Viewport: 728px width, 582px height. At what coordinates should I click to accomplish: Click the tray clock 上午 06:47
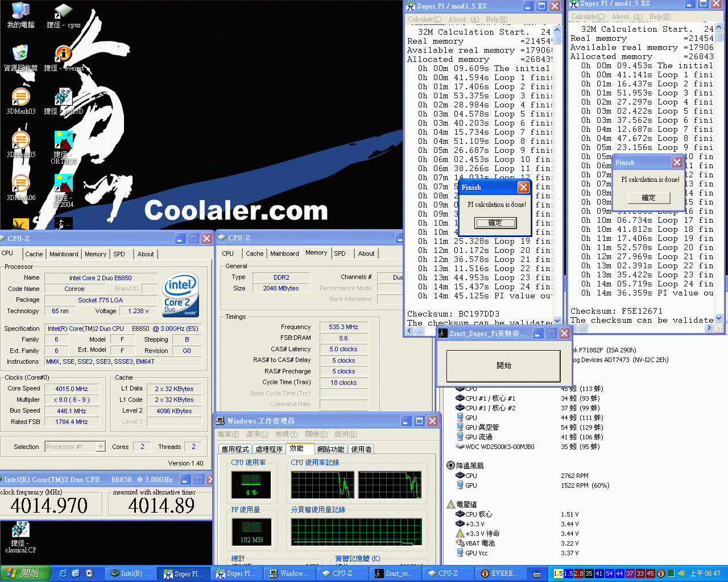(705, 573)
